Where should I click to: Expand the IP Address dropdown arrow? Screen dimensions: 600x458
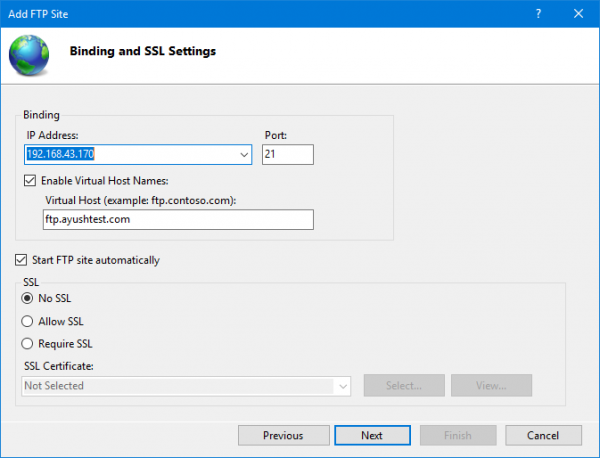coord(245,155)
